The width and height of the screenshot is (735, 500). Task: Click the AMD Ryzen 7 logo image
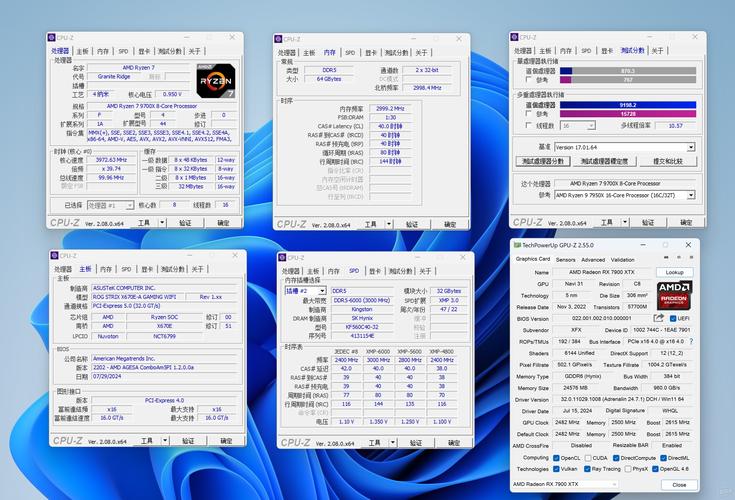[214, 79]
